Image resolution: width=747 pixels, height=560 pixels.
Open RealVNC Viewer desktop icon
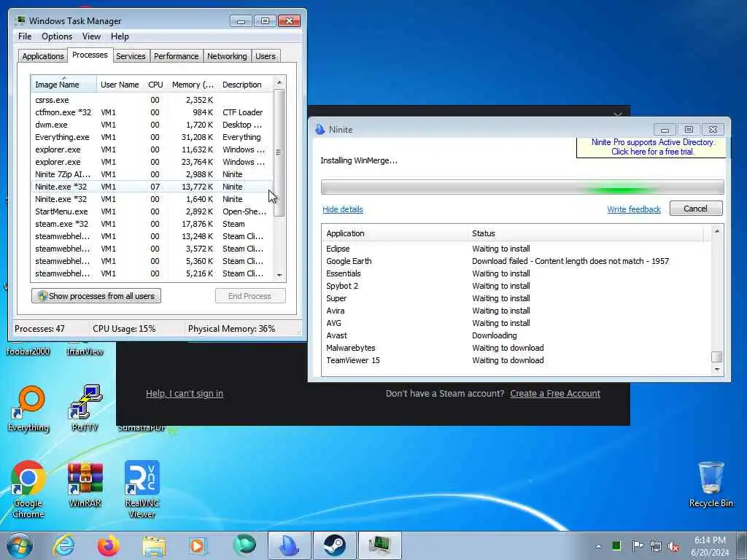click(x=142, y=489)
